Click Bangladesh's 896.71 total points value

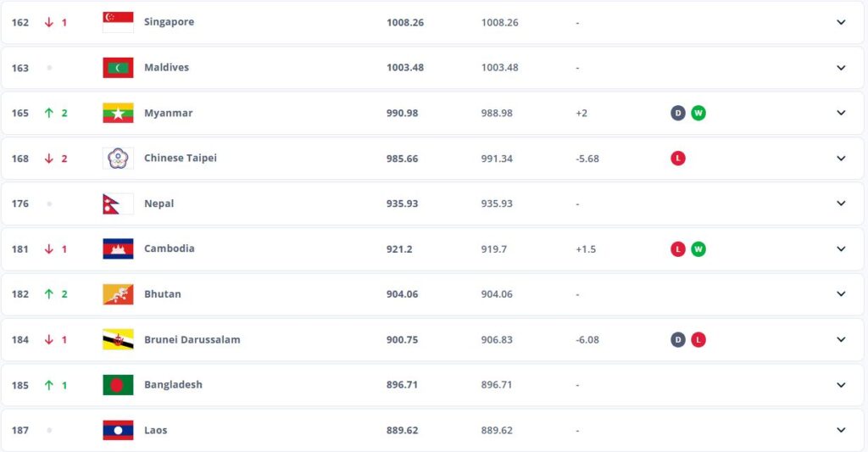tap(405, 385)
